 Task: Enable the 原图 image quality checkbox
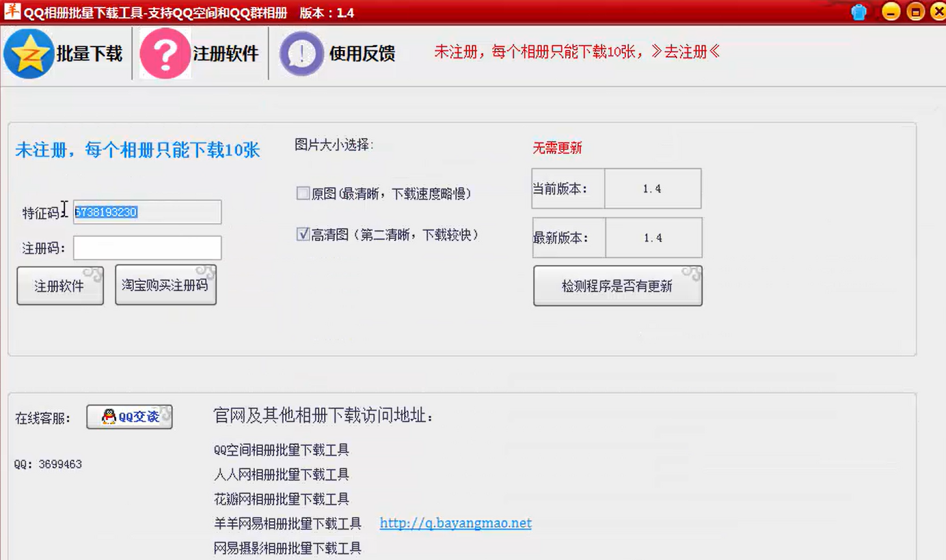click(x=303, y=193)
